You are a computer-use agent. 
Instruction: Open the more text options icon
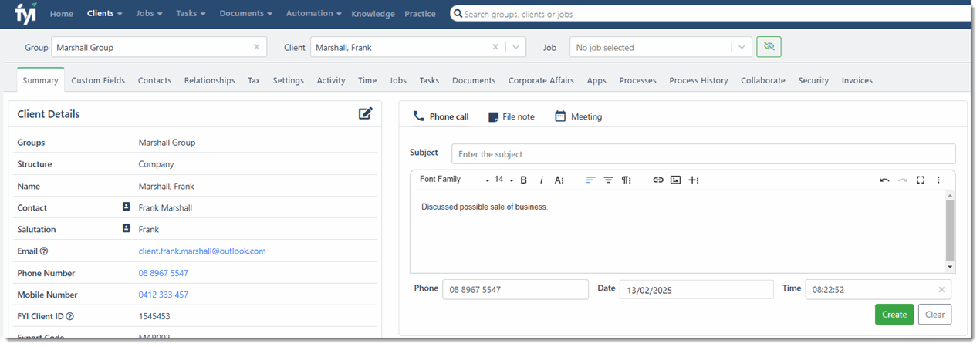(559, 180)
